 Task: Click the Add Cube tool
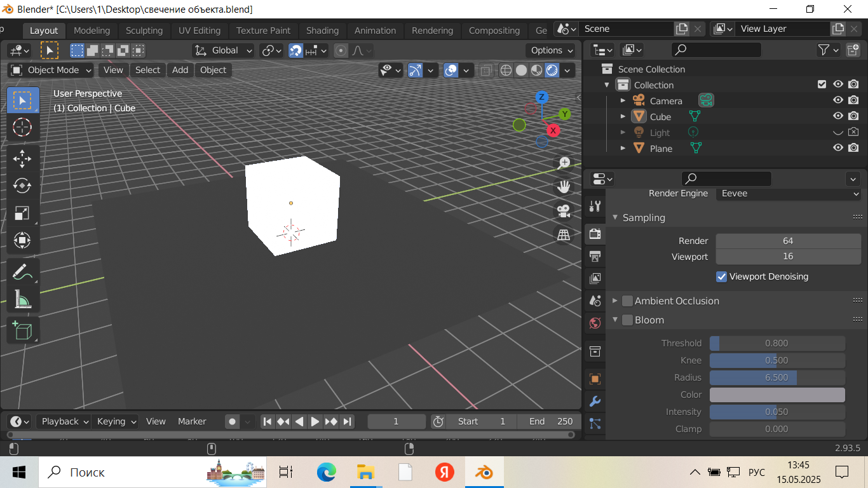22,330
